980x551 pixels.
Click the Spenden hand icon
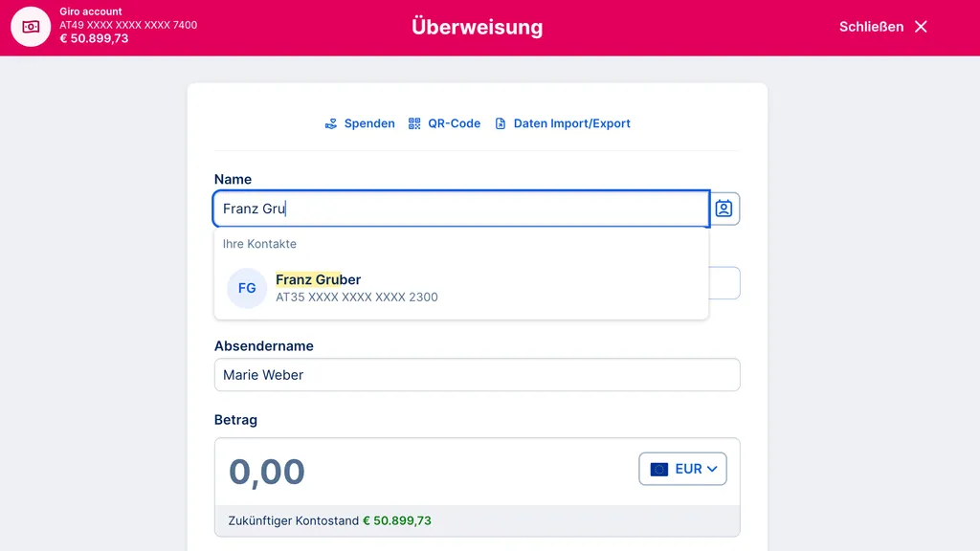coord(331,123)
